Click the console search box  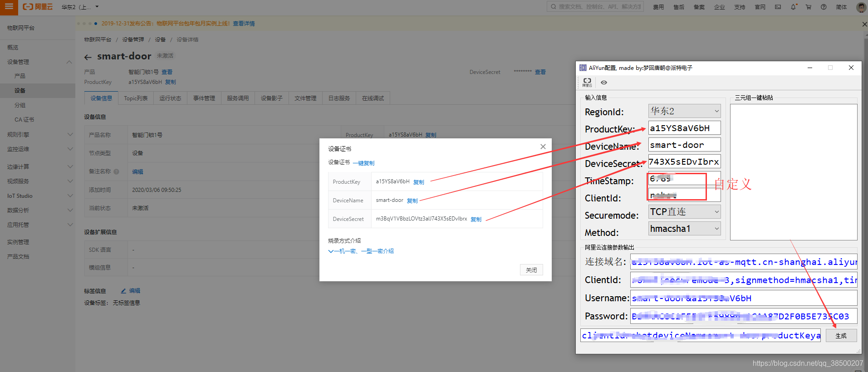[595, 7]
